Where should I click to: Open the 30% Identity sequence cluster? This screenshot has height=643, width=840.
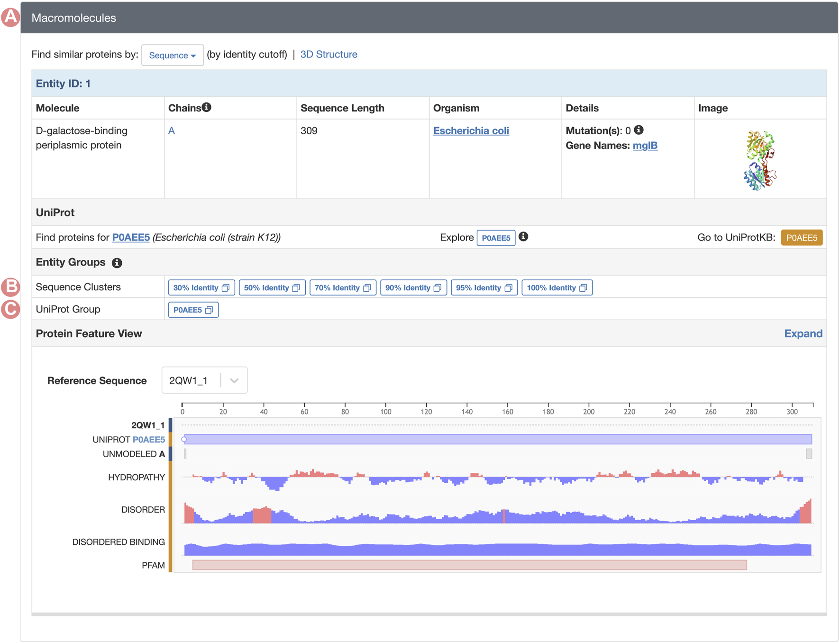click(x=201, y=288)
